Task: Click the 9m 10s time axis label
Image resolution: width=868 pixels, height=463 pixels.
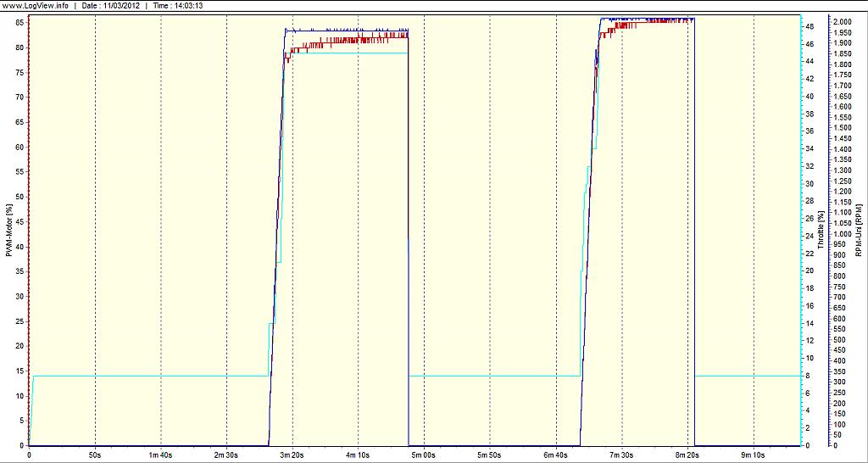Action: coord(750,455)
